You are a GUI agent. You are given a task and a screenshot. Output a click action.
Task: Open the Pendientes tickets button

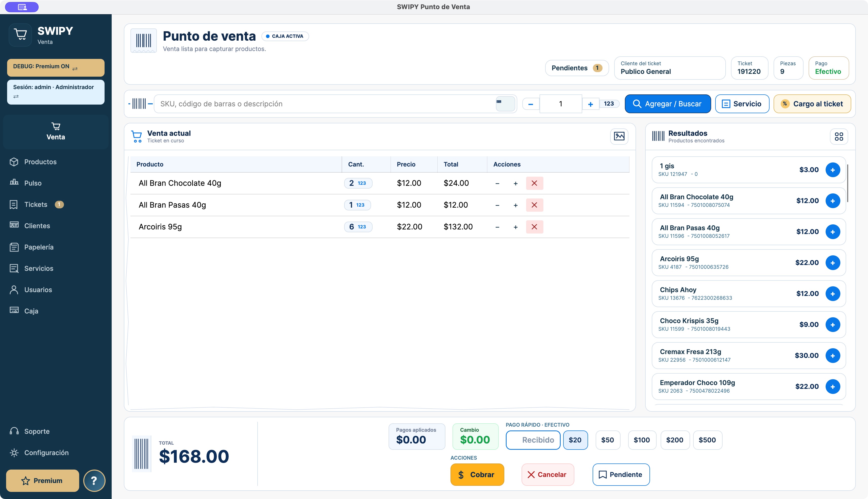tap(577, 68)
